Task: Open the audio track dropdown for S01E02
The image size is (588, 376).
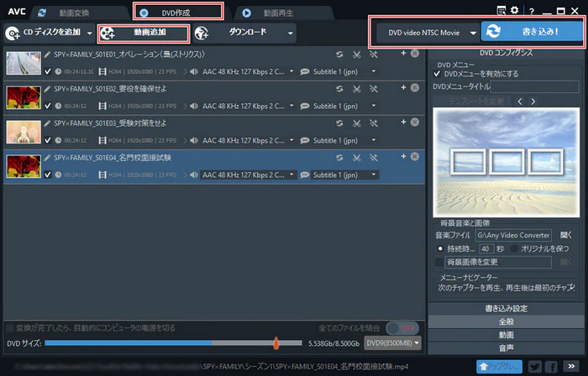Action: click(247, 106)
